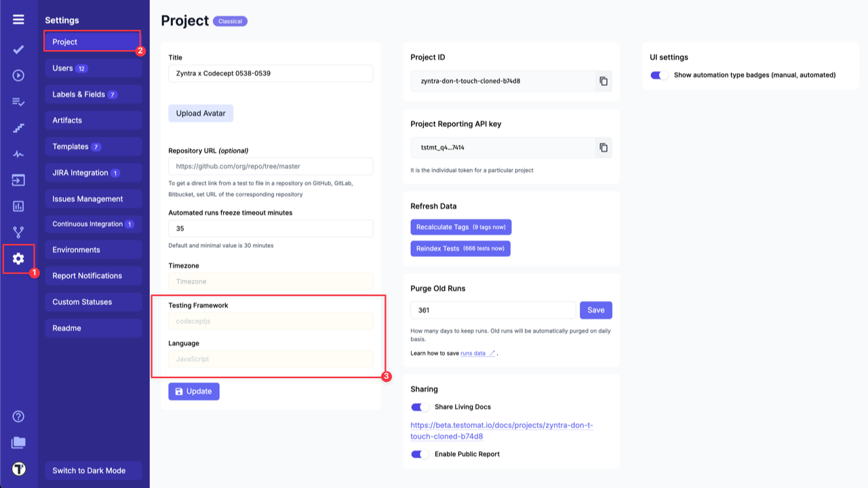Open the Custom Statuses settings page
Screen dimensions: 868x488
point(83,302)
